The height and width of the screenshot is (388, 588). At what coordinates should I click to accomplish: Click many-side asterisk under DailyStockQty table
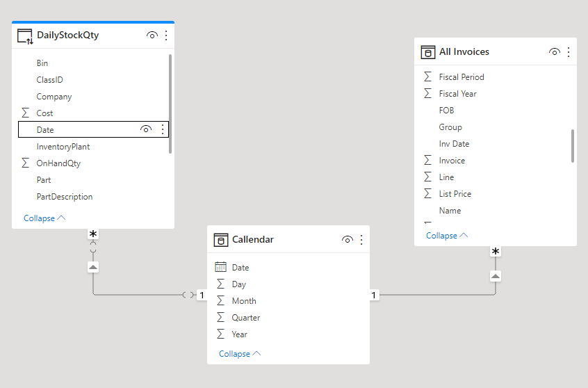pyautogui.click(x=93, y=234)
